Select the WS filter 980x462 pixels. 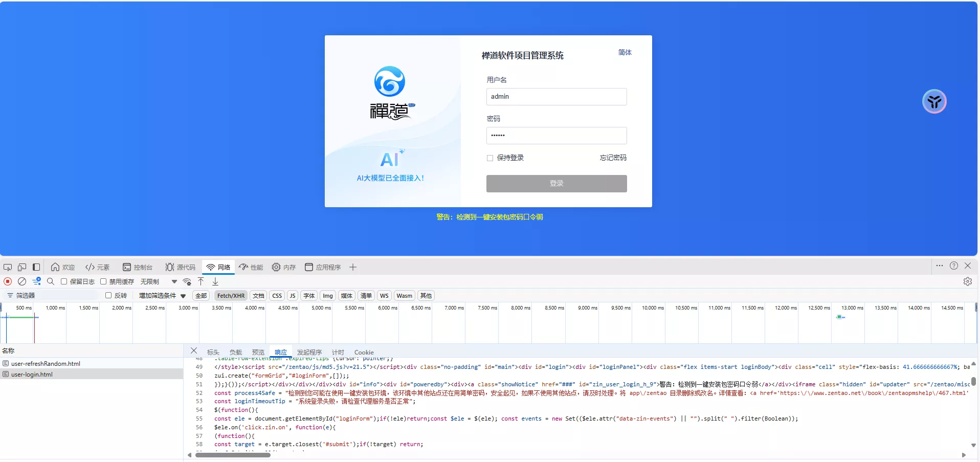[x=384, y=295]
